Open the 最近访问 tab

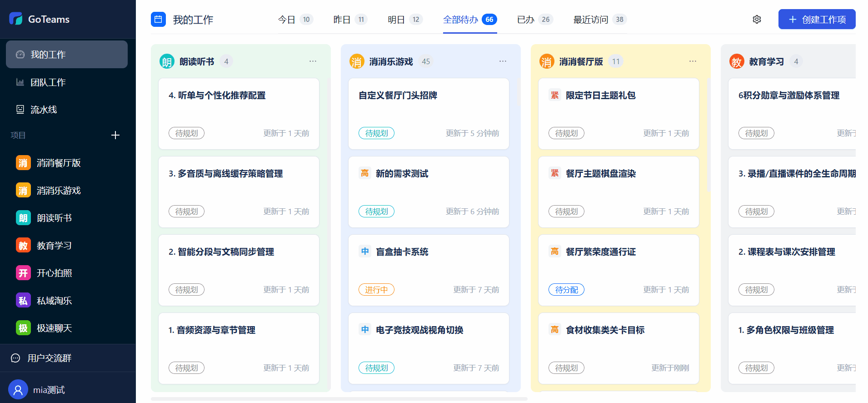600,20
